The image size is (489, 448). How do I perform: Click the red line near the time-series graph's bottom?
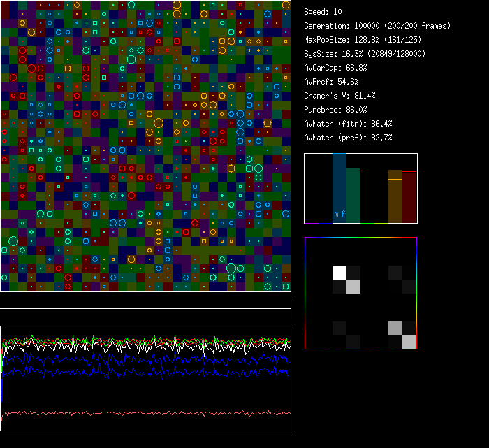(140, 413)
